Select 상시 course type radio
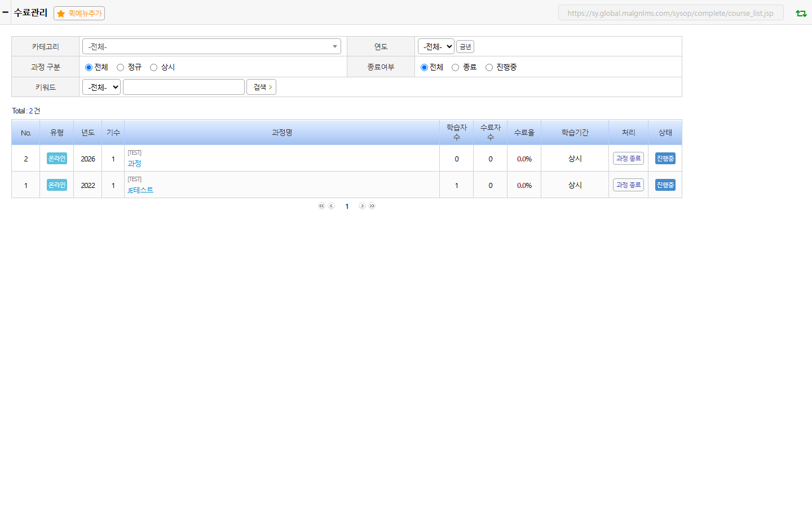Image resolution: width=812 pixels, height=508 pixels. 153,67
